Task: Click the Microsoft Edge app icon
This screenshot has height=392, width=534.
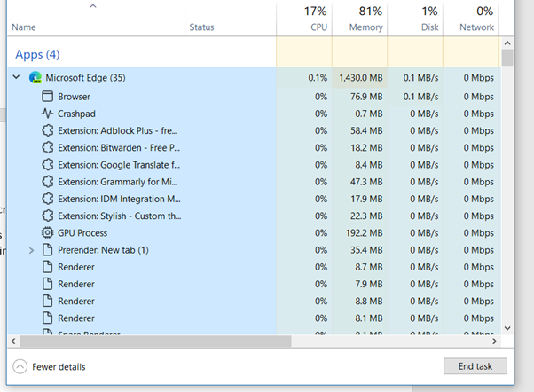Action: pyautogui.click(x=35, y=78)
